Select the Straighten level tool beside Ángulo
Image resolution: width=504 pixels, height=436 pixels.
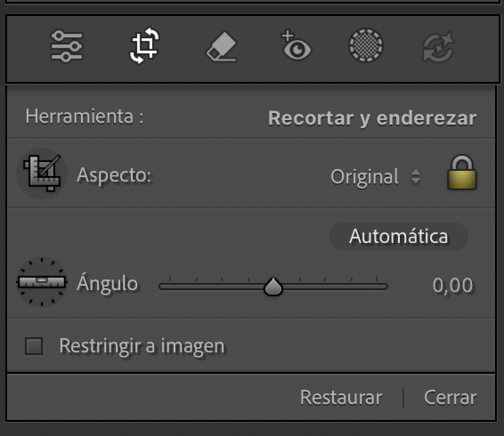42,282
